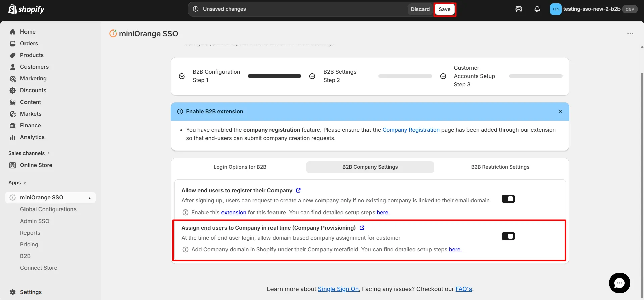Image resolution: width=644 pixels, height=300 pixels.
Task: Click the Step 3 progress bar
Action: 536,76
